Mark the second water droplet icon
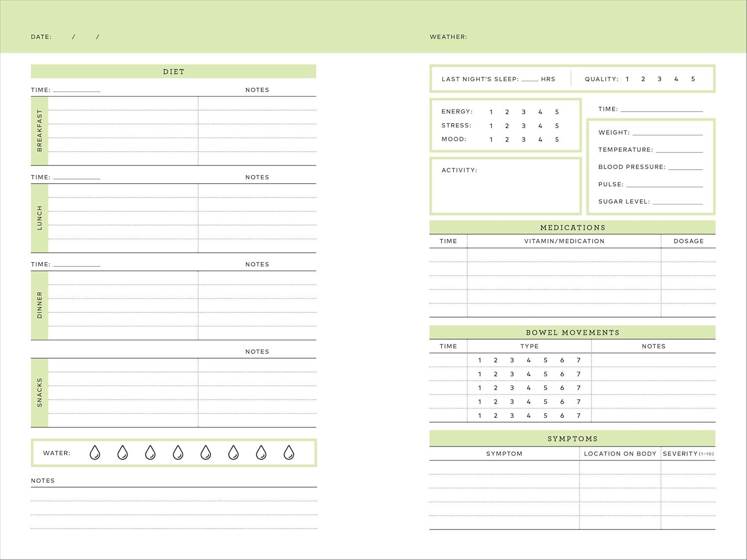This screenshot has width=747, height=560. coord(123,452)
